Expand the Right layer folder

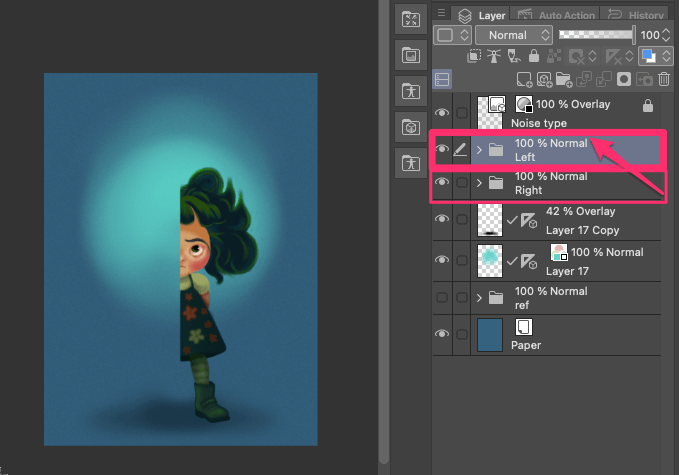point(479,183)
